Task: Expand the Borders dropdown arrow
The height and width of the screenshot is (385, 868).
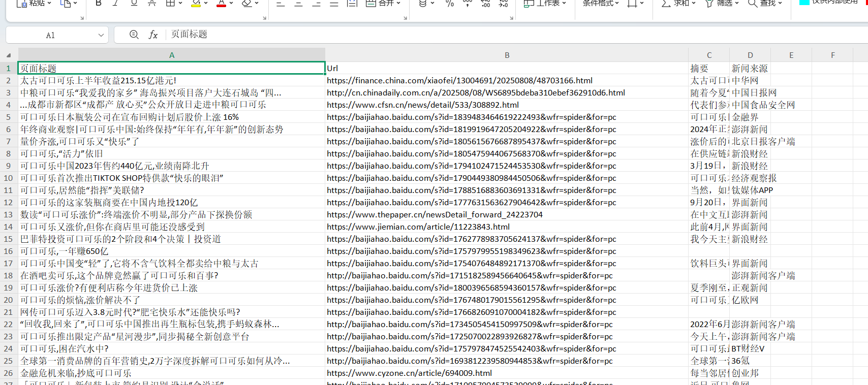Action: 180,3
